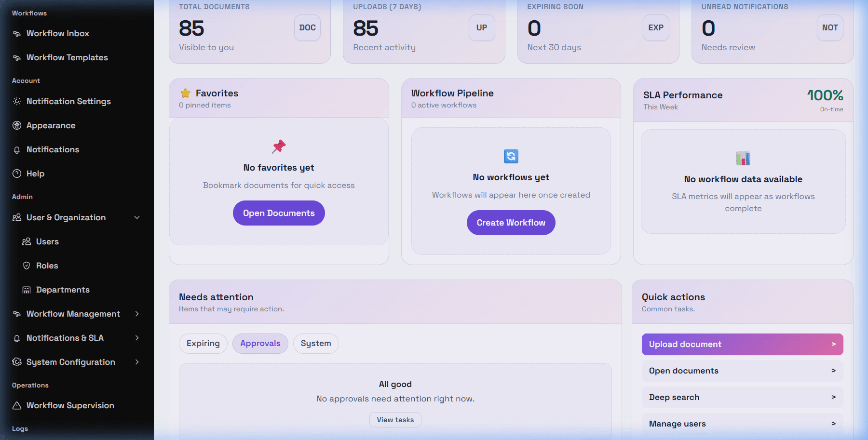This screenshot has height=440, width=868.
Task: Click the Roles shield icon
Action: 27,266
